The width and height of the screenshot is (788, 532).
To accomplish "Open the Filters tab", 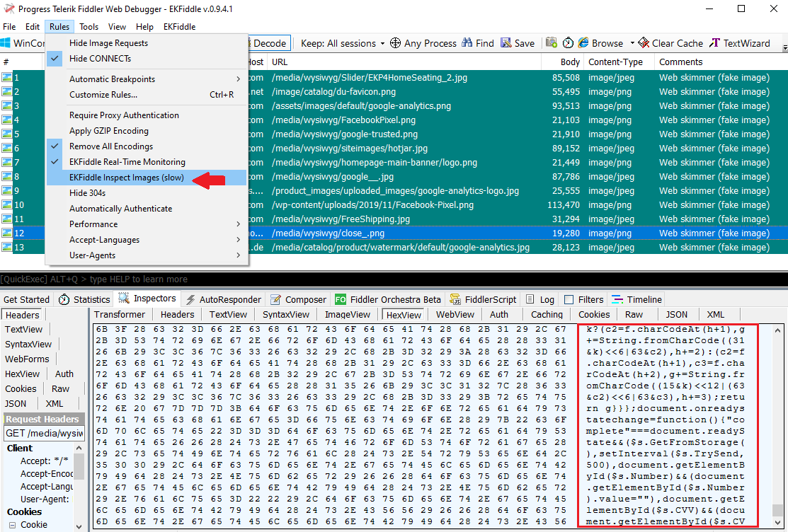I will tap(584, 299).
